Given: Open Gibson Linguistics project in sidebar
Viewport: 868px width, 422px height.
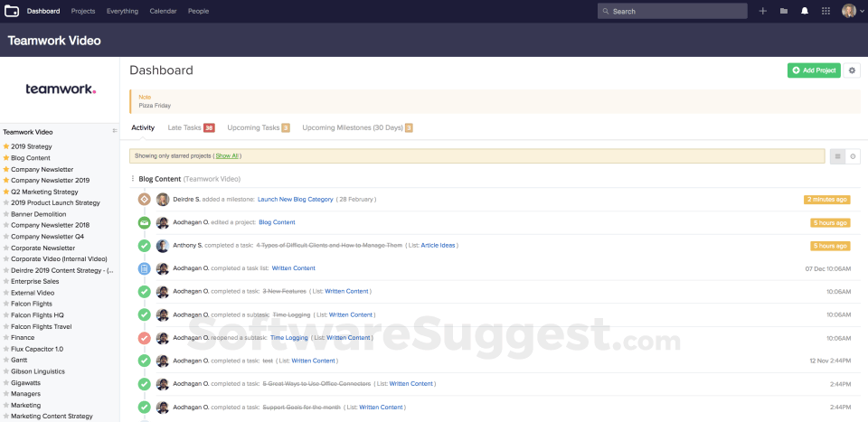Looking at the screenshot, I should click(38, 371).
